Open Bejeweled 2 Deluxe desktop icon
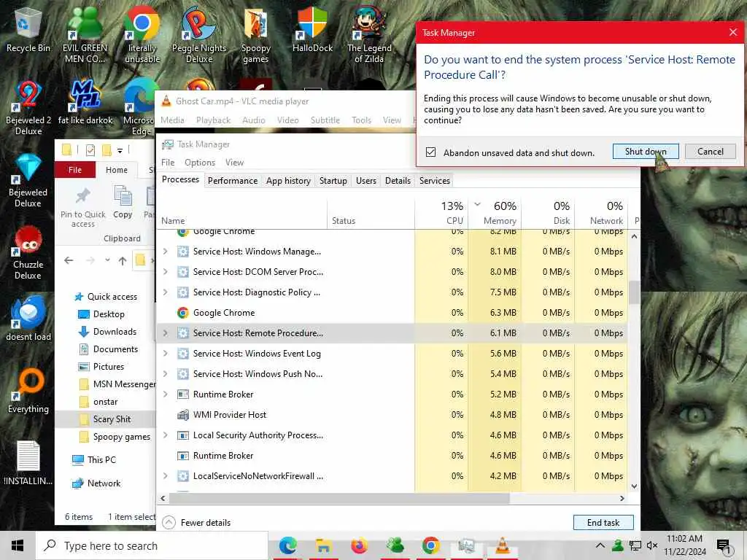 (x=28, y=108)
